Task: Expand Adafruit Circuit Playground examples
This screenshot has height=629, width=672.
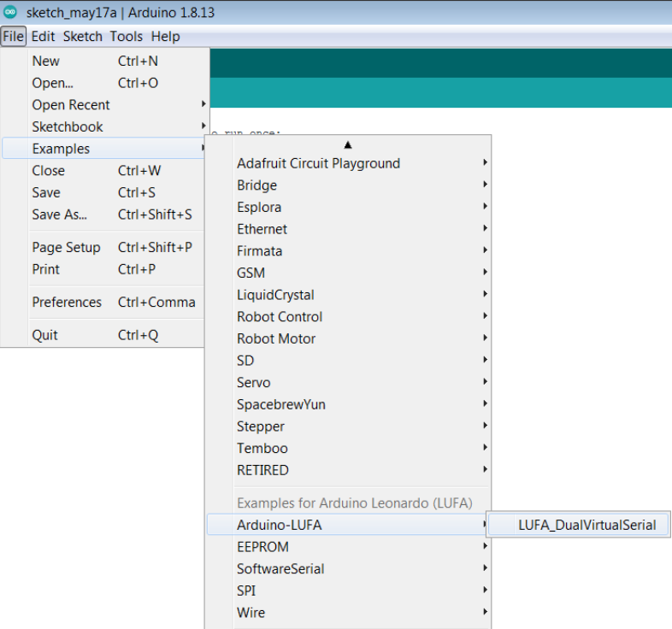Action: point(348,163)
